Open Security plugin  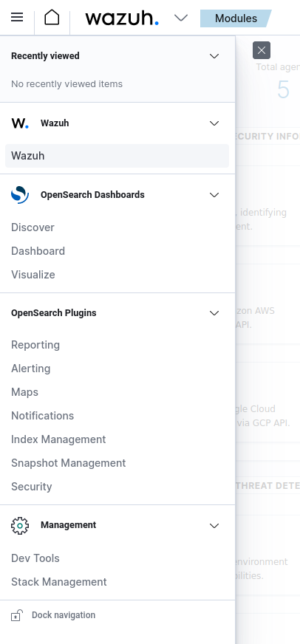coord(32,487)
